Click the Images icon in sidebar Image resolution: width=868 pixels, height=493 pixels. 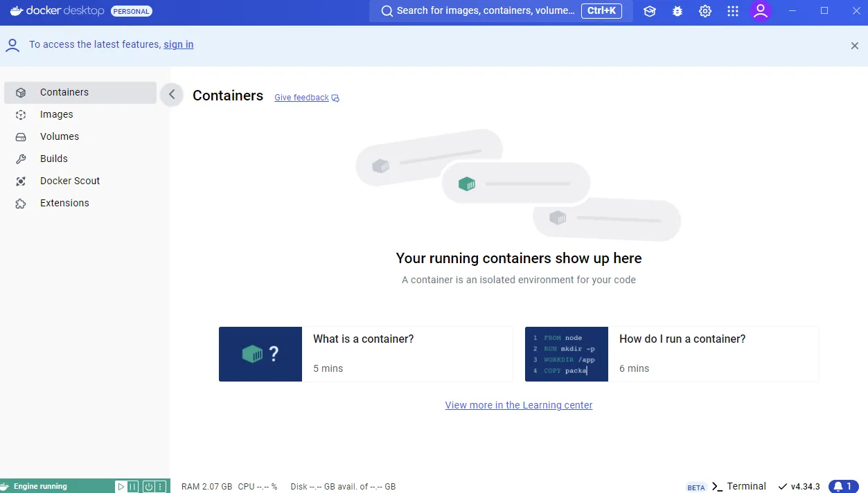tap(21, 114)
